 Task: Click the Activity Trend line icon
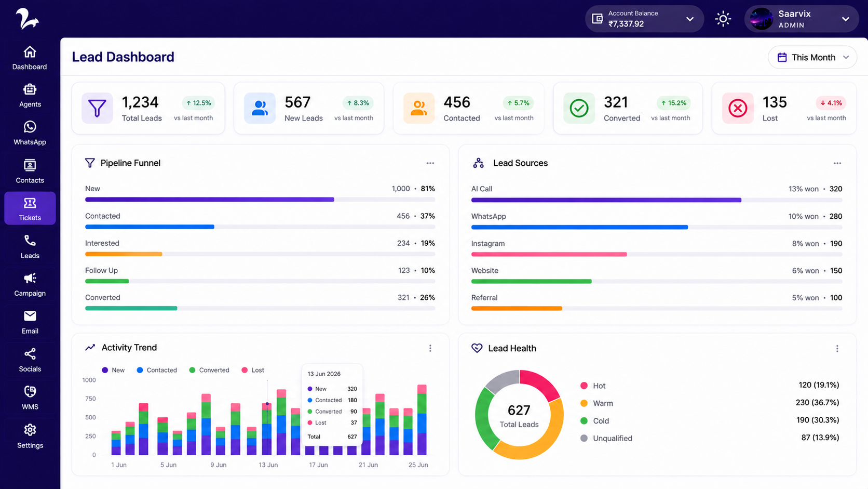coord(90,347)
